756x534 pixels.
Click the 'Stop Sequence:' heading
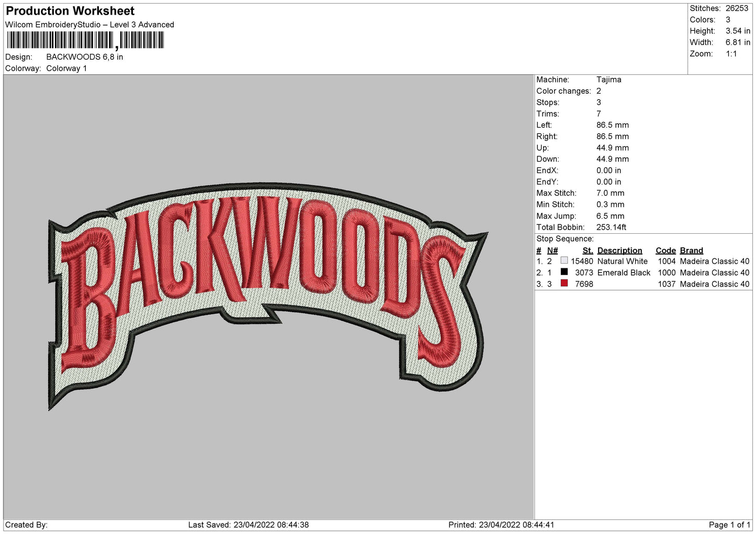tap(565, 239)
